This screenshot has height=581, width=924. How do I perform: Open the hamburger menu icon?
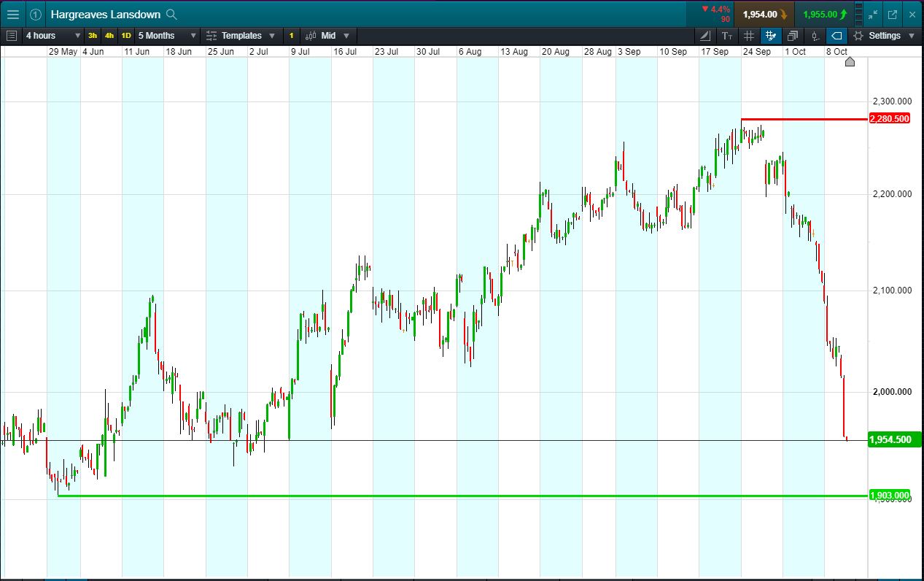[13, 14]
